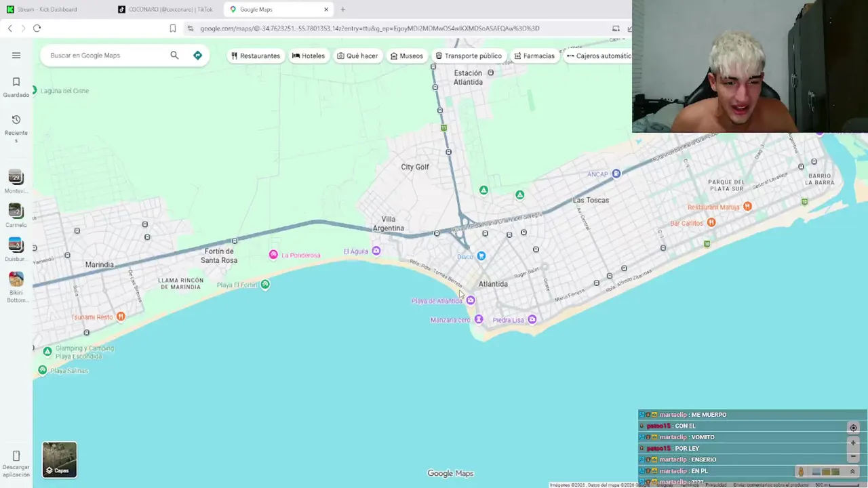Open recent Duisburg item in sidebar

(16, 249)
